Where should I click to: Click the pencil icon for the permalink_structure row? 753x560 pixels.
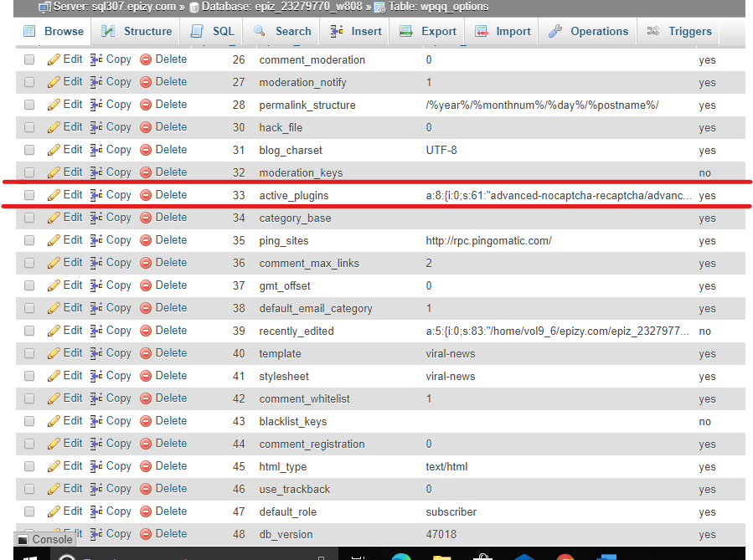coord(54,105)
